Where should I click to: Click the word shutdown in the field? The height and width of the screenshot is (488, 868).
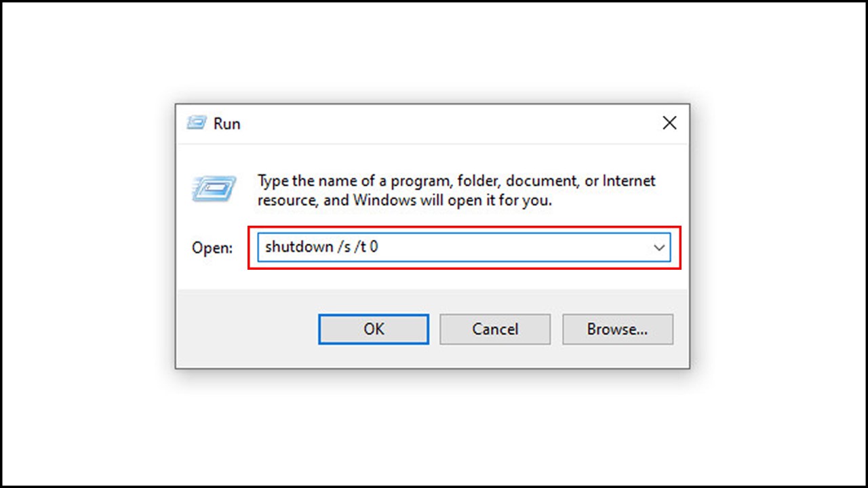[x=299, y=247]
